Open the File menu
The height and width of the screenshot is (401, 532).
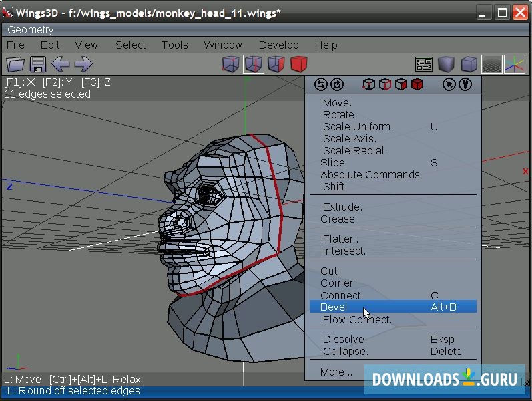15,45
